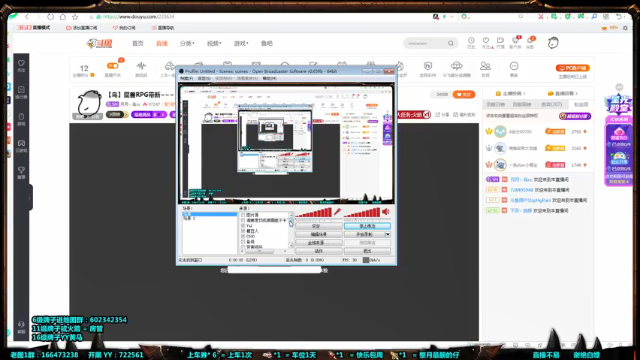Go to browser home page icon

click(62, 17)
